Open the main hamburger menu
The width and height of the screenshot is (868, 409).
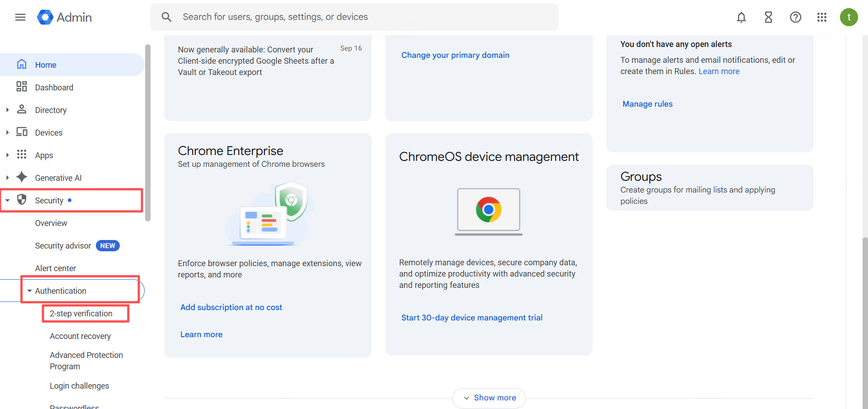20,17
